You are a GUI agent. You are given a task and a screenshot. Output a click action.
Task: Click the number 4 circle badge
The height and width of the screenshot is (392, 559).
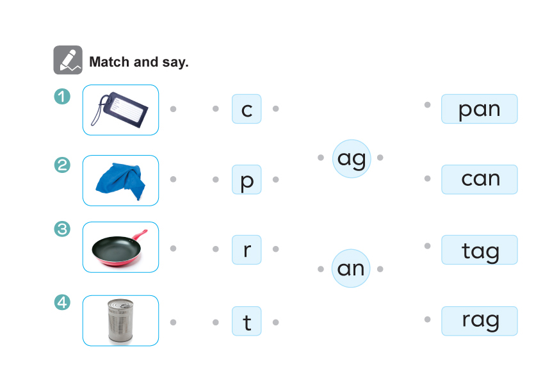point(62,302)
